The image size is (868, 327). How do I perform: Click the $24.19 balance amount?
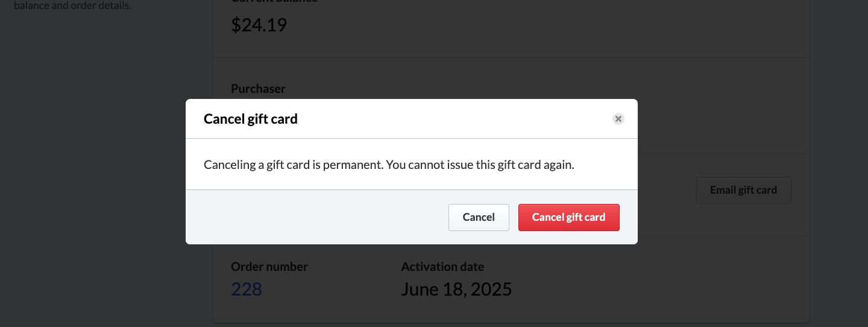coord(259,25)
